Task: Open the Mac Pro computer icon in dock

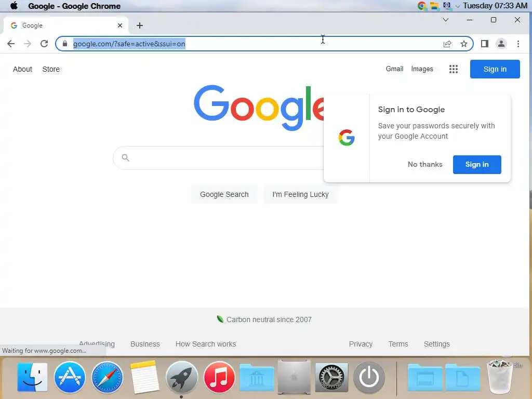Action: [x=294, y=377]
